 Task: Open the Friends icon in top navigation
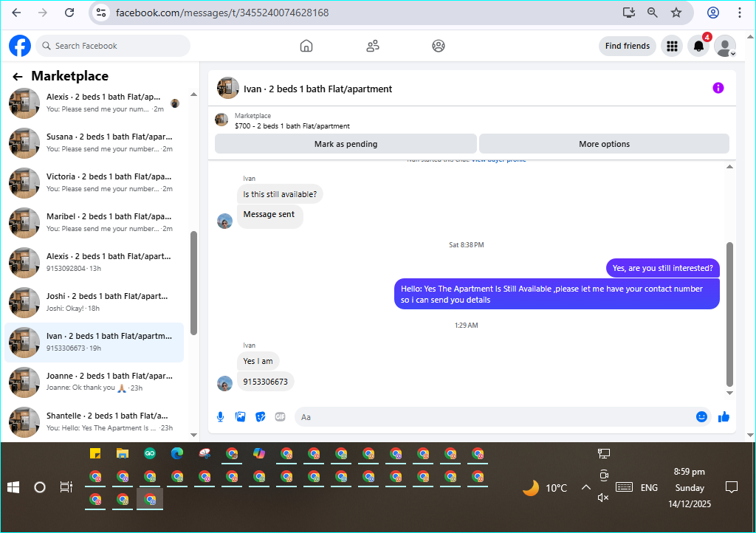[373, 46]
